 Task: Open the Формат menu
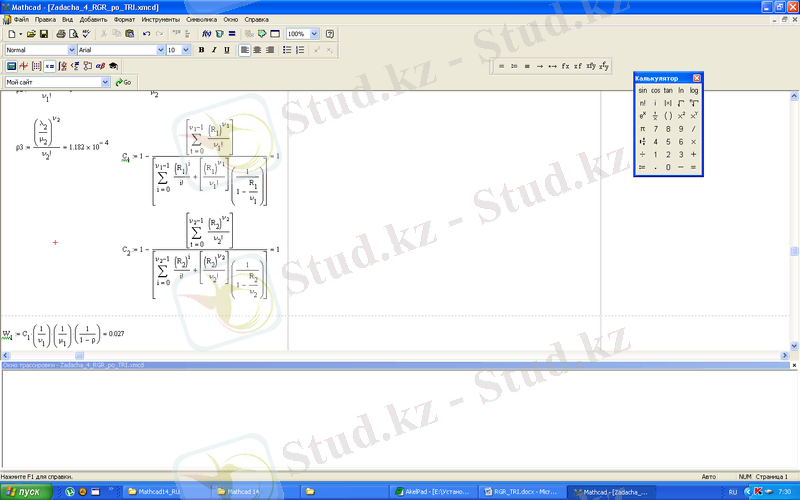tap(124, 19)
